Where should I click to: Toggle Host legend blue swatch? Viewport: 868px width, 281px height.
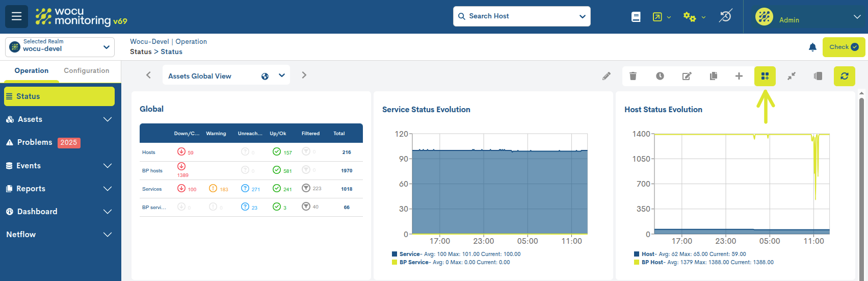coord(637,254)
